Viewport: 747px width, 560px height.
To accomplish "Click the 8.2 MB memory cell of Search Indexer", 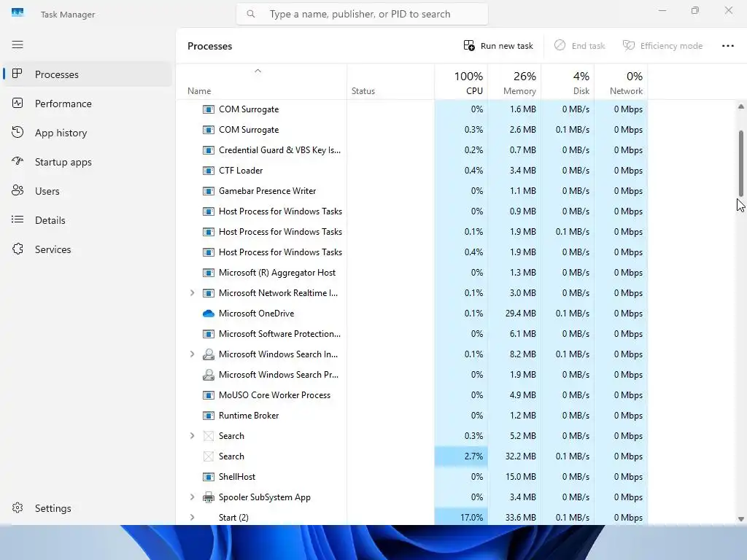I will pyautogui.click(x=514, y=354).
